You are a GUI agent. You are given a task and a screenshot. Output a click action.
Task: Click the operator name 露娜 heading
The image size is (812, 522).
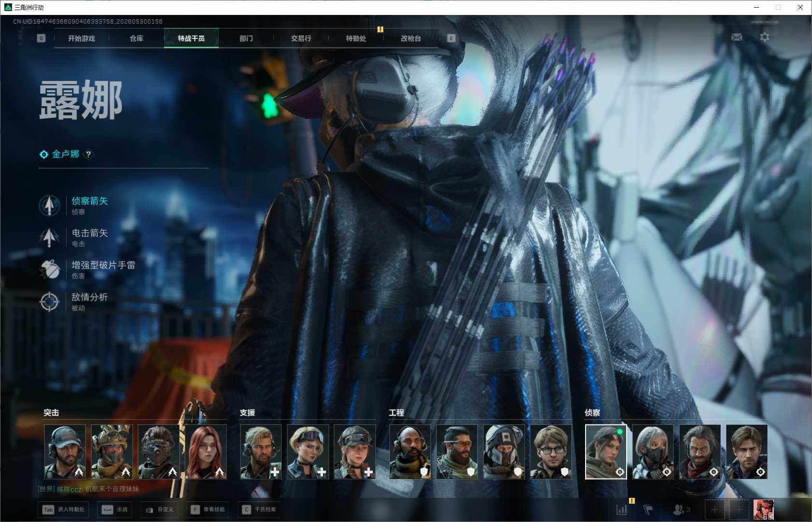point(81,100)
